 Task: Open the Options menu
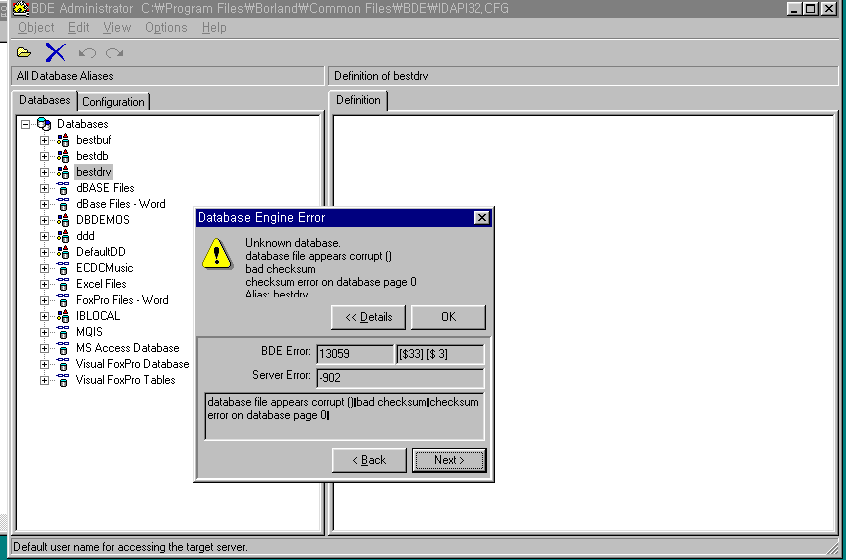click(166, 28)
